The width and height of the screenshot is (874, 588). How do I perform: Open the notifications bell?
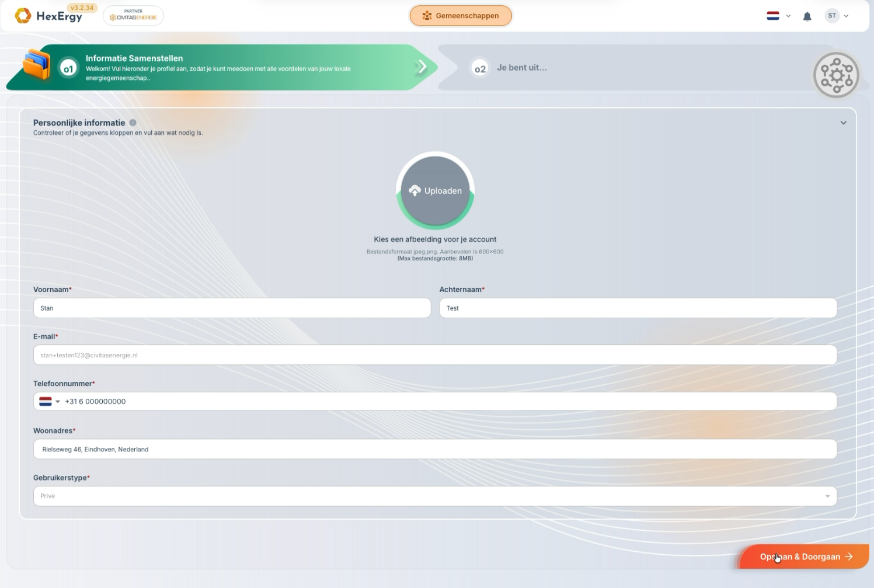(x=807, y=16)
